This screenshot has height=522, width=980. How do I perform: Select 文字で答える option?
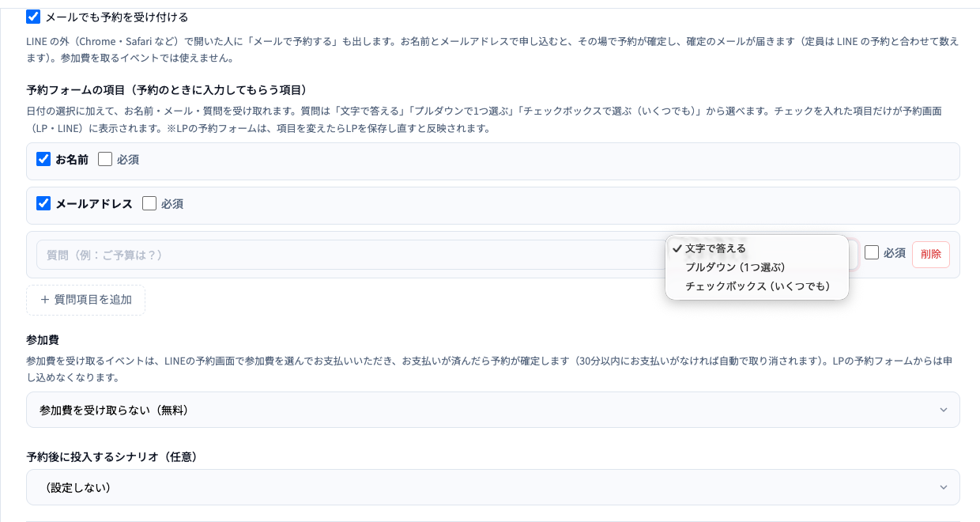tap(757, 248)
